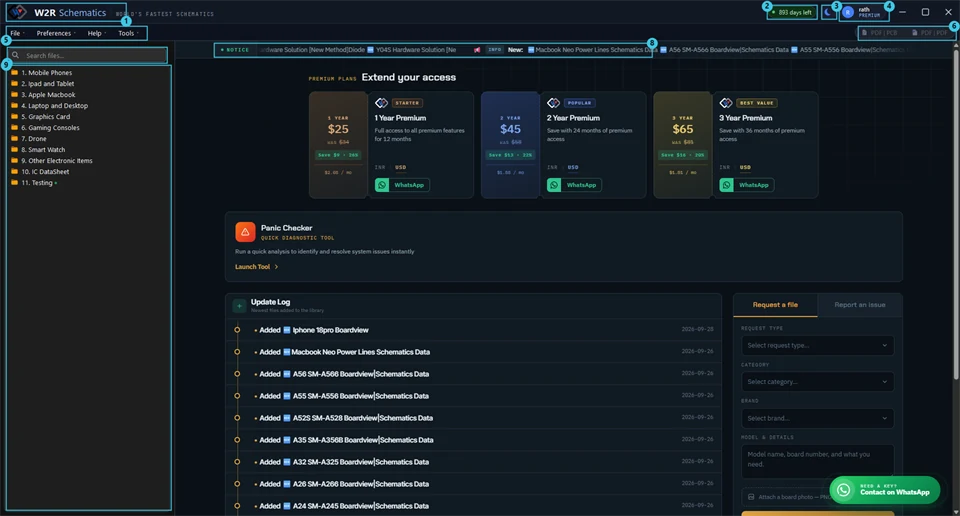Screen dimensions: 960x516
Task: Click the search magnifier icon in sidebar
Action: pyautogui.click(x=15, y=56)
